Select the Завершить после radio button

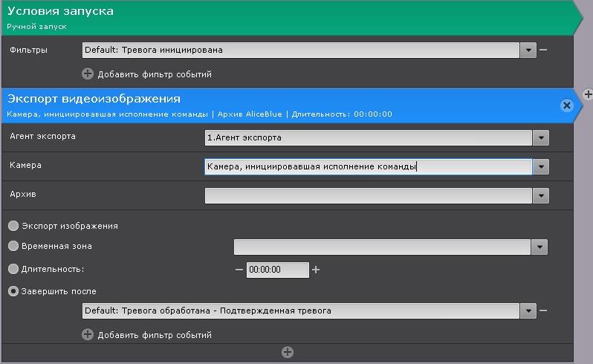pos(13,291)
